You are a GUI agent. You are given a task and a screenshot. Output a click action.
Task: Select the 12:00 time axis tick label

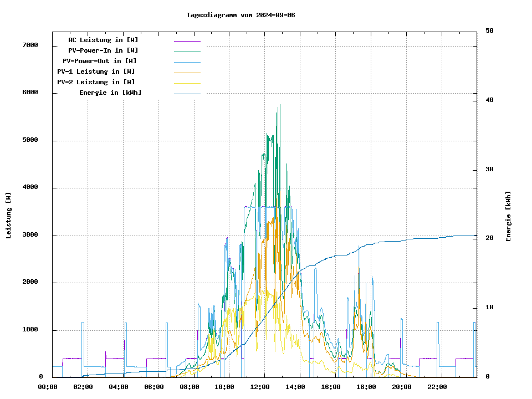coord(260,387)
